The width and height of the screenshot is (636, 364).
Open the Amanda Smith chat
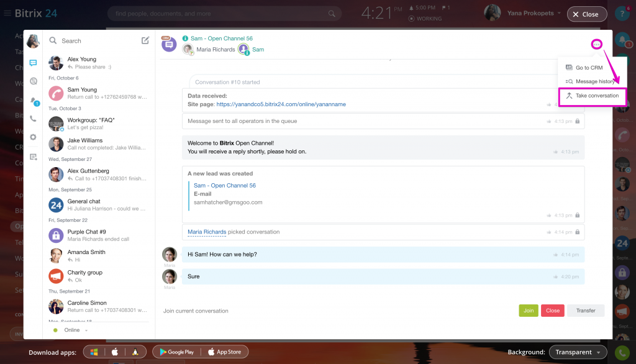coord(98,256)
